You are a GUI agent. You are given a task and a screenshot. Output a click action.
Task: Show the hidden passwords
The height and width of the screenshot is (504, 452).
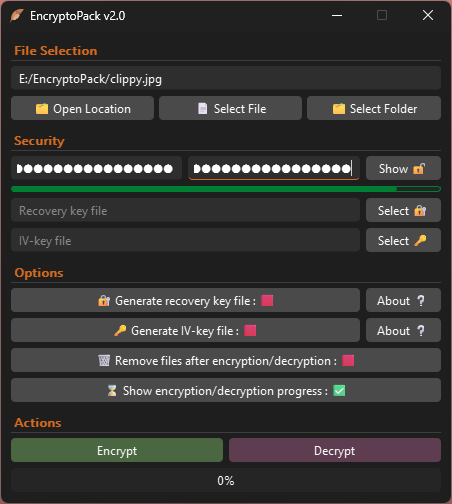(403, 168)
